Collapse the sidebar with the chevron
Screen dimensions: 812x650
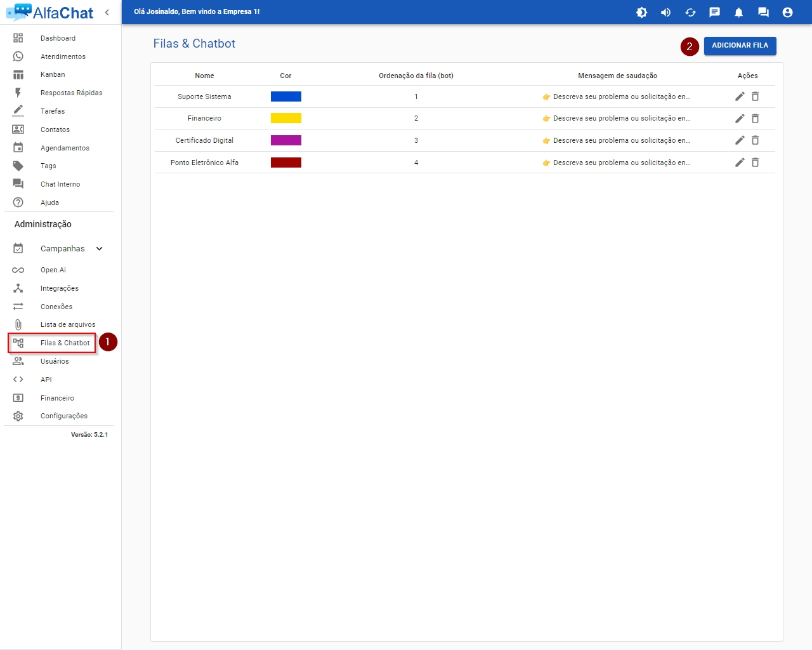(x=107, y=12)
